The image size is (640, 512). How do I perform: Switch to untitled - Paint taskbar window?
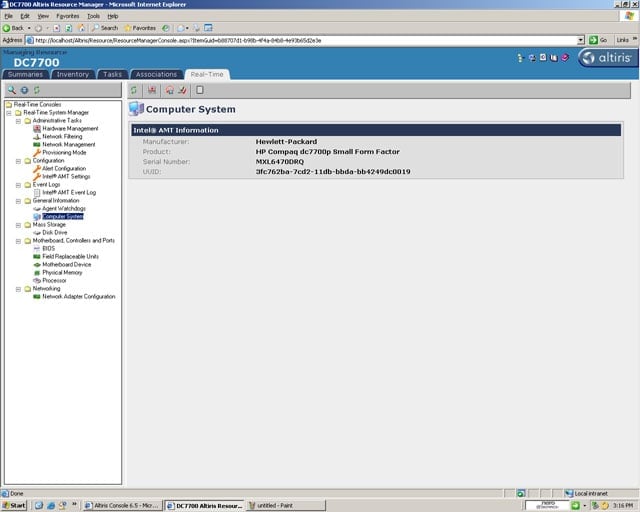point(286,505)
